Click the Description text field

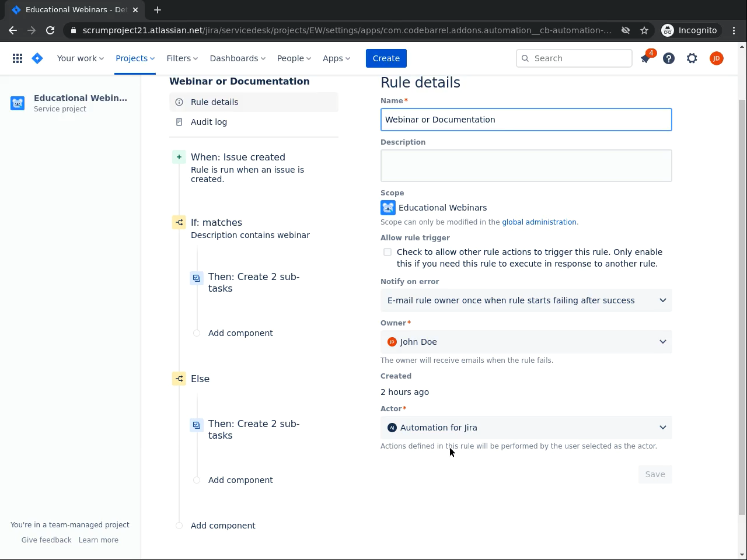(526, 166)
